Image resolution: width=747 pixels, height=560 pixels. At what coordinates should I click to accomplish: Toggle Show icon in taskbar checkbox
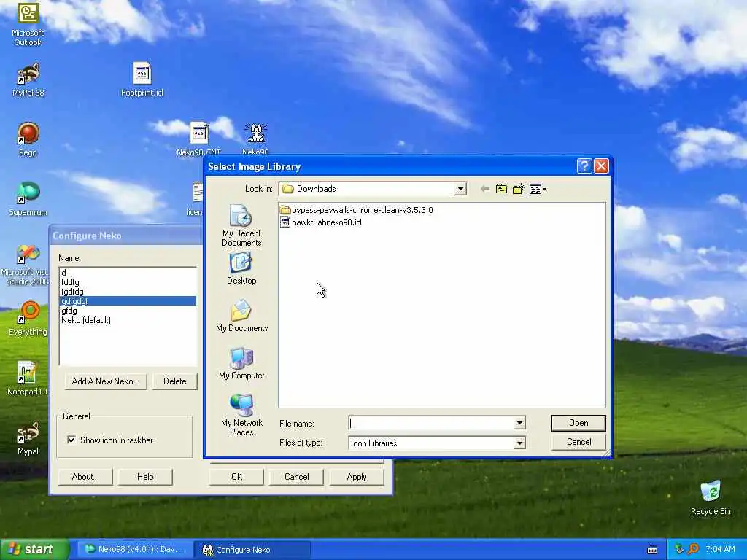pos(71,440)
